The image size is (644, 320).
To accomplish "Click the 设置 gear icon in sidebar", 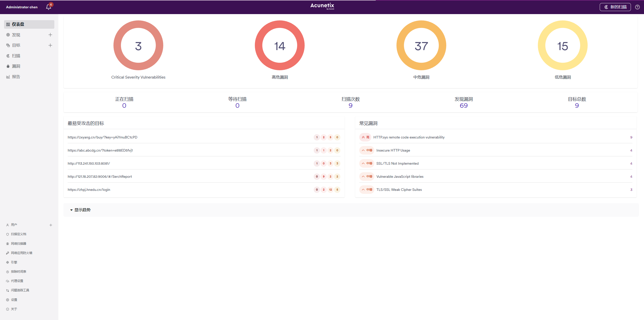I will click(x=8, y=300).
